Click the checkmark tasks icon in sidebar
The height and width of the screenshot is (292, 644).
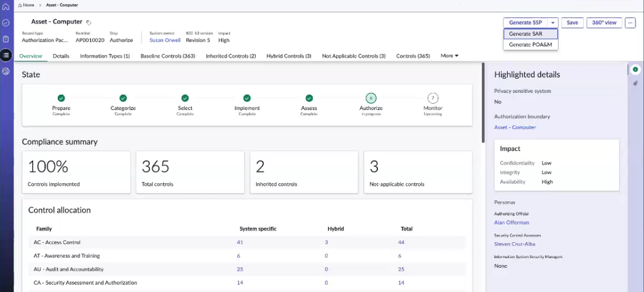click(6, 23)
